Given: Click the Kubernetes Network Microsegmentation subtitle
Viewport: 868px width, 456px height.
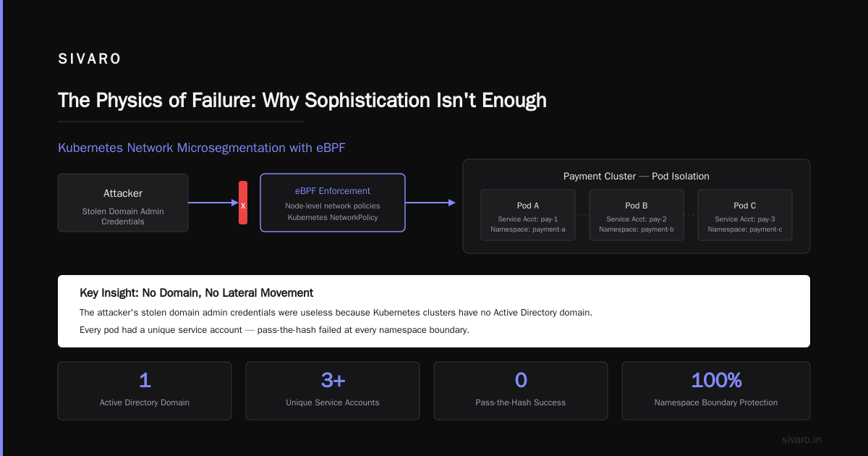Looking at the screenshot, I should pos(202,148).
